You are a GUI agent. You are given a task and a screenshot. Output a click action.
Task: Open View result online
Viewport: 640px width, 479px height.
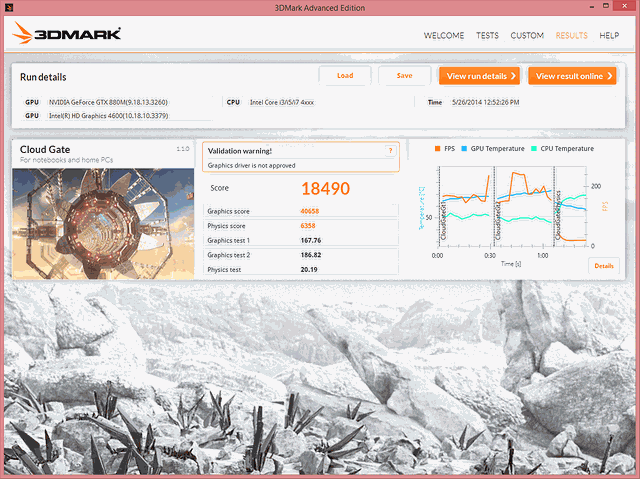coord(572,76)
